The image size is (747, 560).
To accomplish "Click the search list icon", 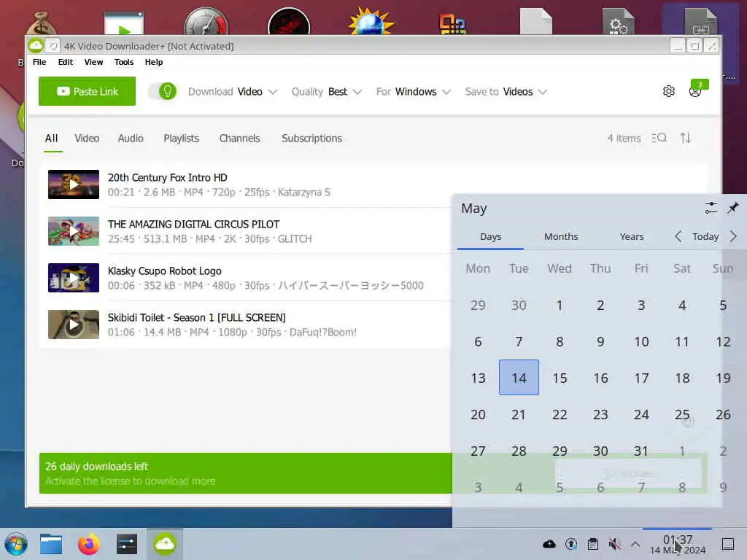I will 659,138.
